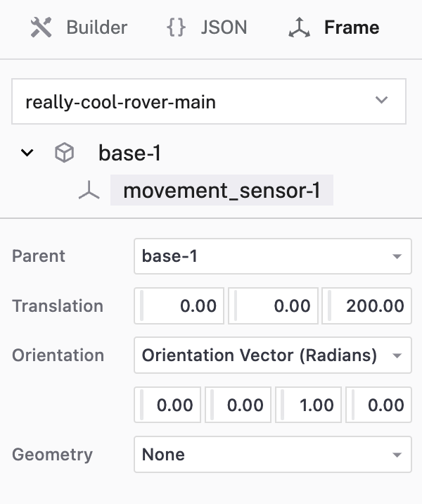Select the Frame tab
Image resolution: width=422 pixels, height=504 pixels.
point(335,28)
